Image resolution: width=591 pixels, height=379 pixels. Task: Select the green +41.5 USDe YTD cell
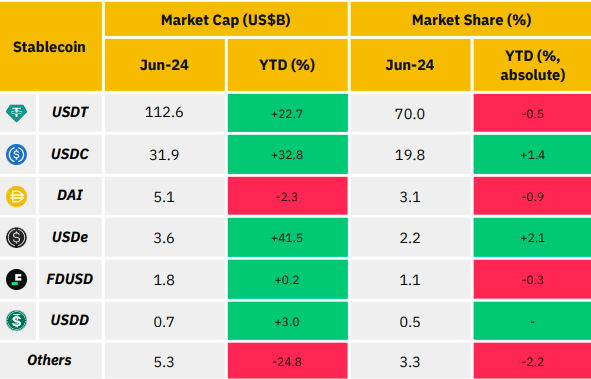point(288,238)
